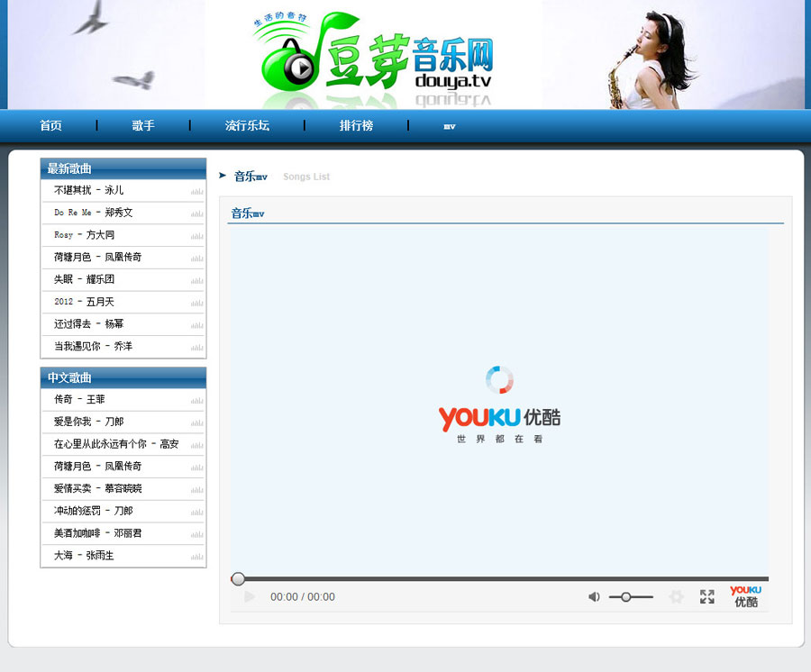
Task: Click equalizer icon beside 爱是你我 - 刀郎
Action: pos(197,422)
